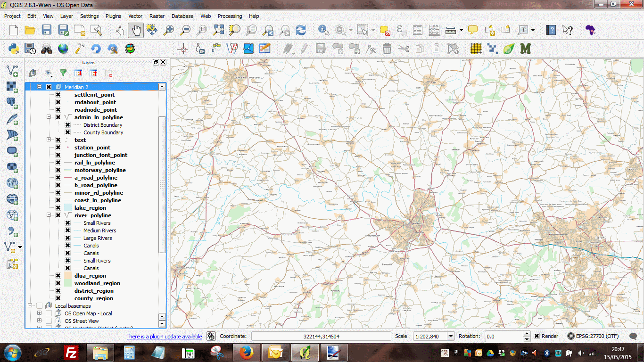This screenshot has height=362, width=644.
Task: Click the Collapse All layers icon
Action: click(x=93, y=73)
